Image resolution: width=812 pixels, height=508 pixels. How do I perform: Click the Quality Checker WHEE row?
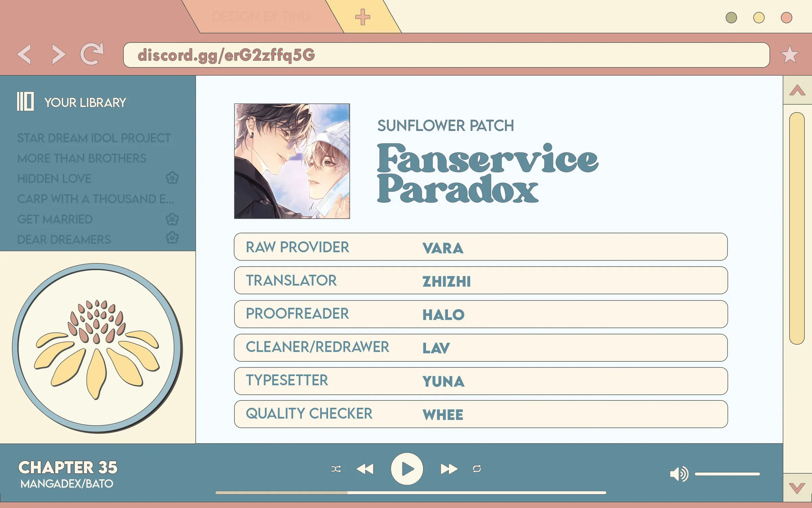pos(481,414)
